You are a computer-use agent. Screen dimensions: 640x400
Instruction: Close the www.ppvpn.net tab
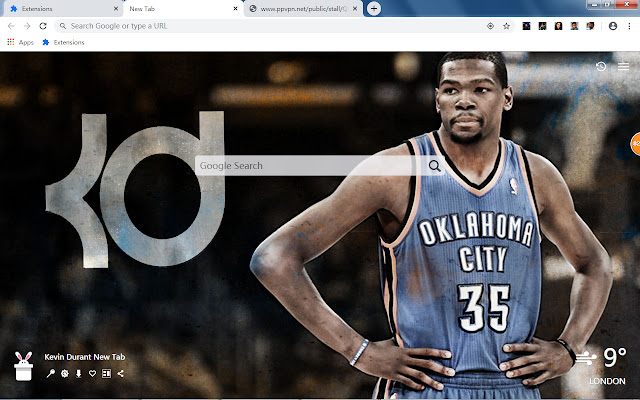(355, 9)
